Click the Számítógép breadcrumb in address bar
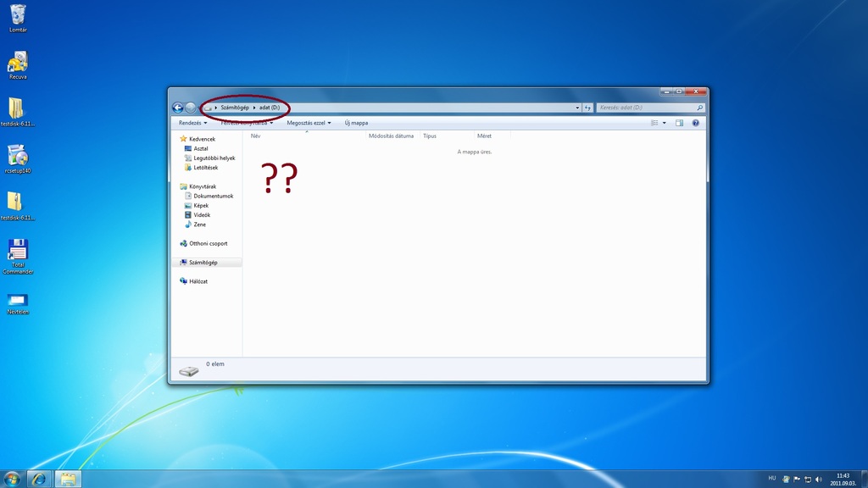 tap(235, 108)
